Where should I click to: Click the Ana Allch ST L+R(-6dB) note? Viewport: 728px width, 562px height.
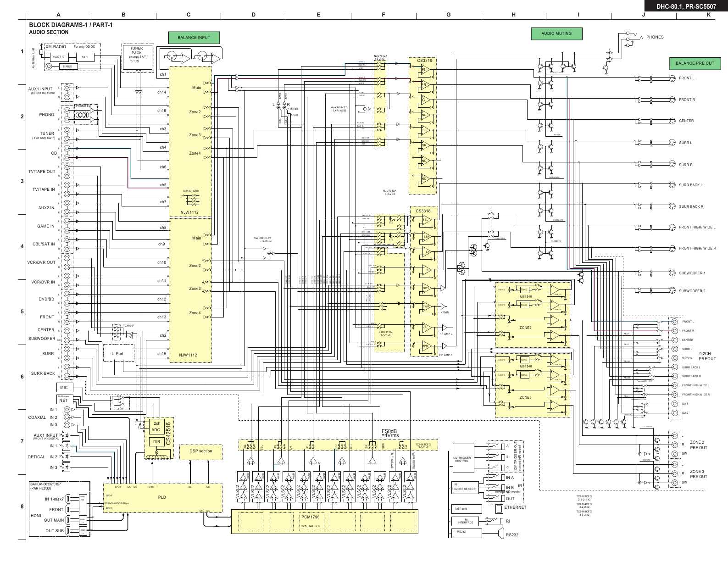point(339,109)
